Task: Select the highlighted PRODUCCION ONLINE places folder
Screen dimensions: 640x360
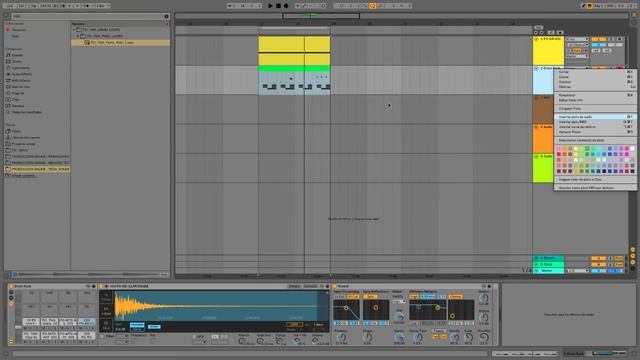Action: pos(37,169)
